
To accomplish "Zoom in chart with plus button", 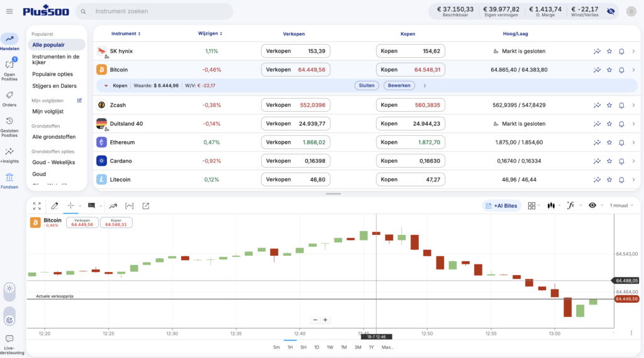I will 325,320.
